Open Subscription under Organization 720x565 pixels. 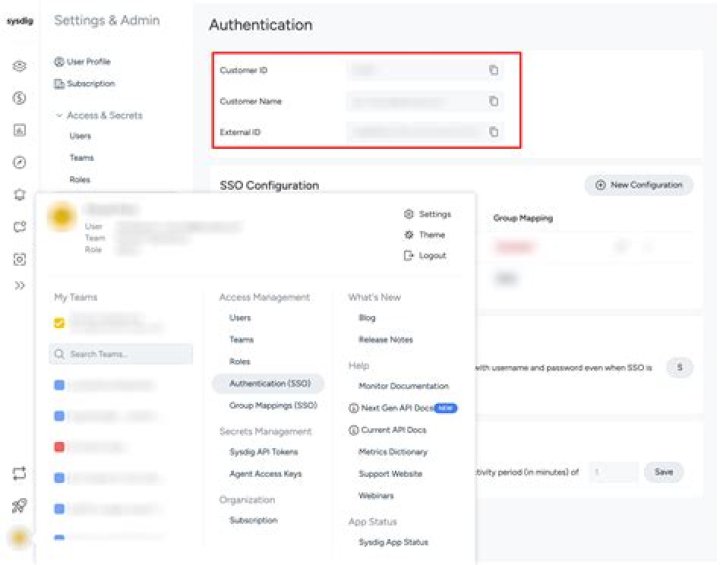pyautogui.click(x=253, y=520)
